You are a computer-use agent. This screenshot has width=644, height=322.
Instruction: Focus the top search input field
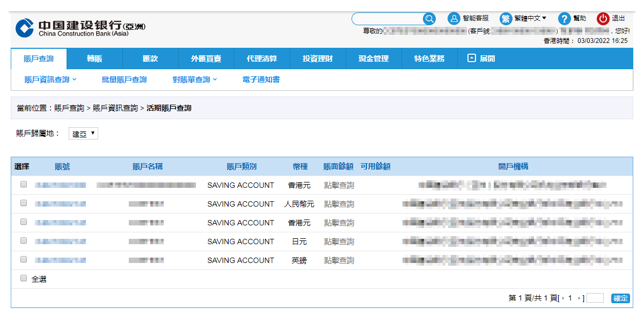click(x=388, y=19)
